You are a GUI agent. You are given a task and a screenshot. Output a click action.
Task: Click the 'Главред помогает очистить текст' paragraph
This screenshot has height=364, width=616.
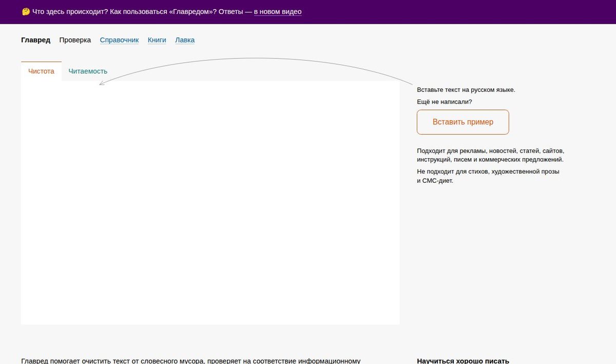tap(191, 361)
